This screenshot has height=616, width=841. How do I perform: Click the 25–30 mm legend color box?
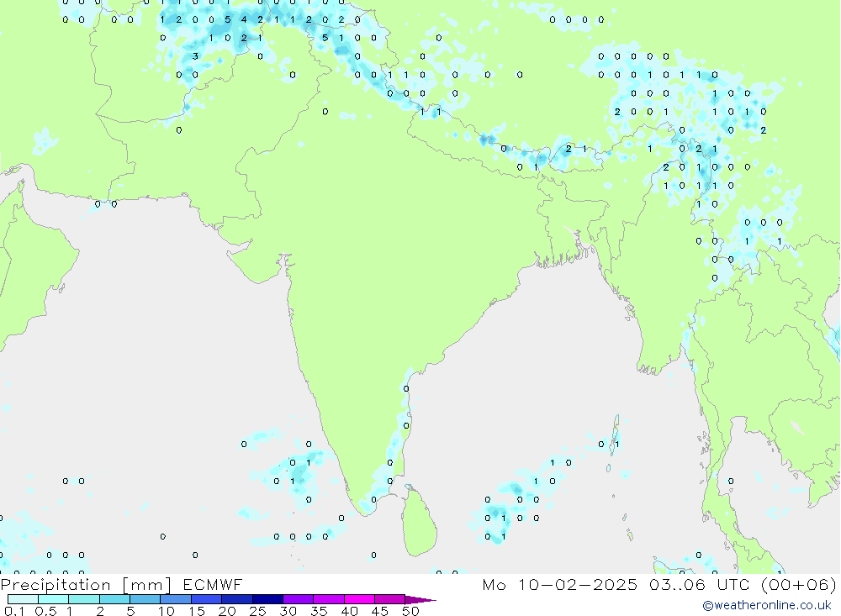click(267, 599)
